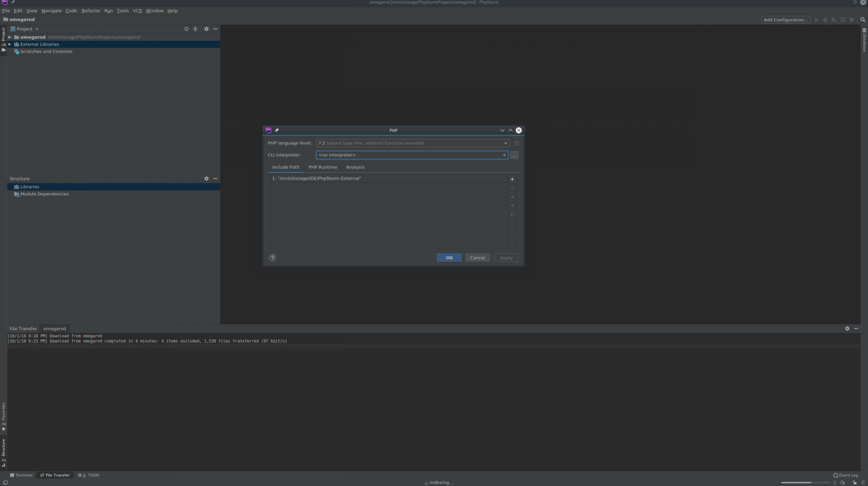This screenshot has height=486, width=868.
Task: Open Project panel gear settings
Action: coord(206,29)
